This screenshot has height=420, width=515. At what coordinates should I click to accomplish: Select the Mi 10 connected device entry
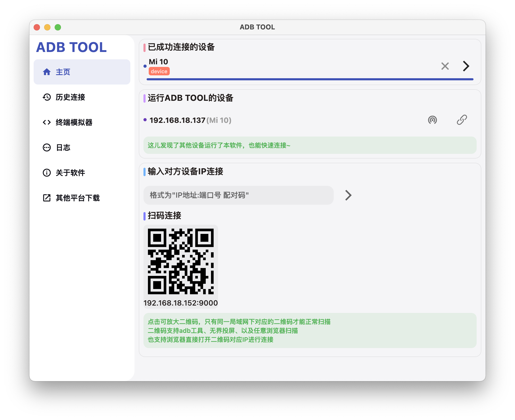point(158,62)
